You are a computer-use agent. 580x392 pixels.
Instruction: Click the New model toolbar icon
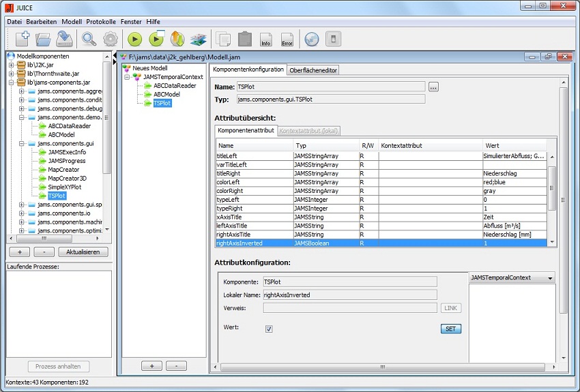tap(22, 39)
